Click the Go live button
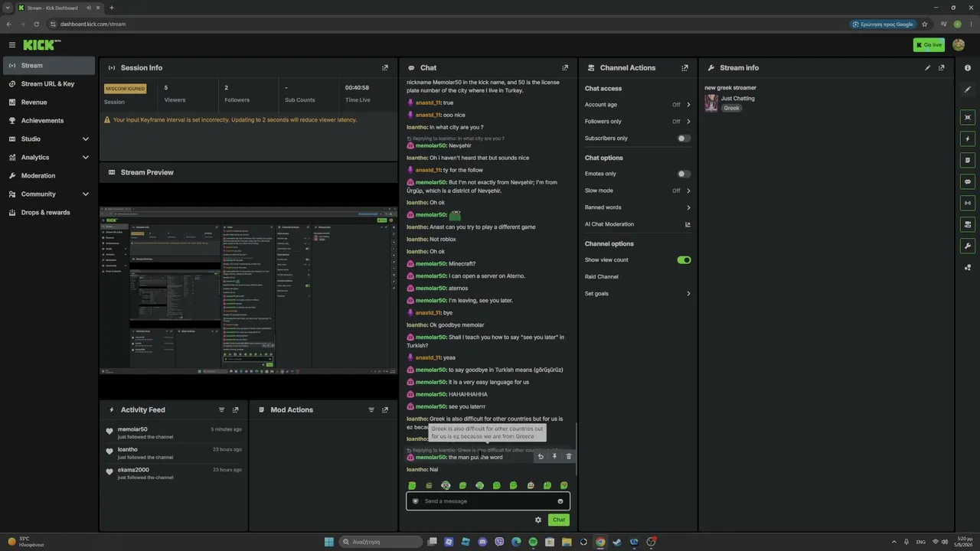Viewport: 980px width, 551px height. coord(929,45)
